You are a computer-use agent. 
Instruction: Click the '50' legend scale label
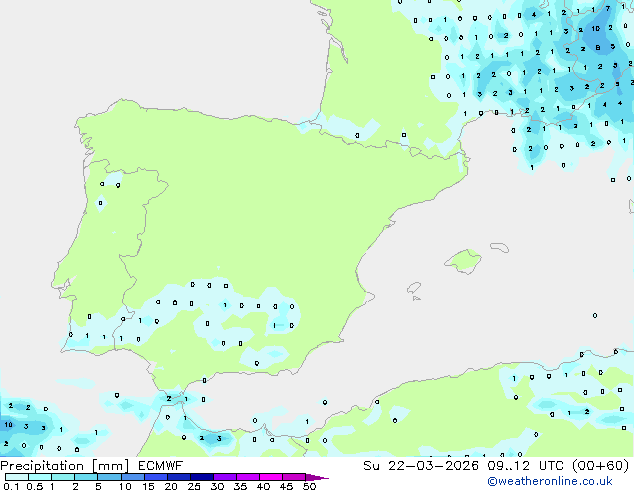tap(310, 486)
